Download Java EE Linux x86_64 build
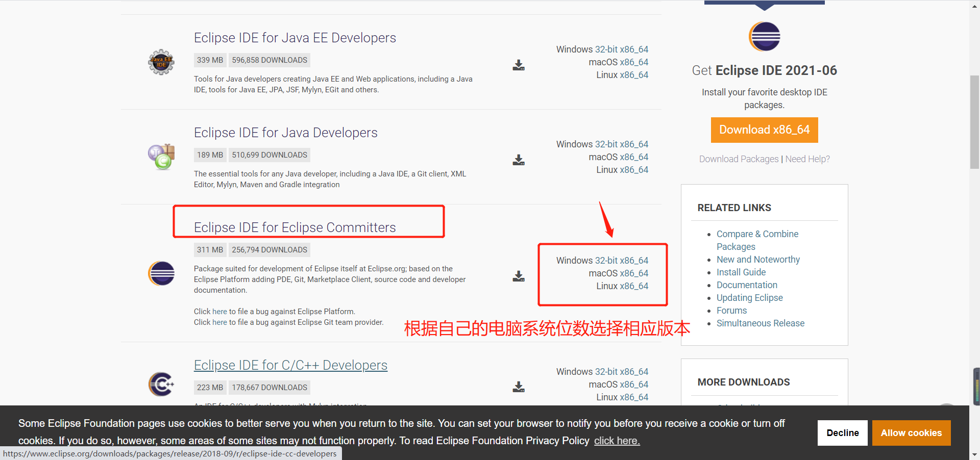 click(x=634, y=75)
